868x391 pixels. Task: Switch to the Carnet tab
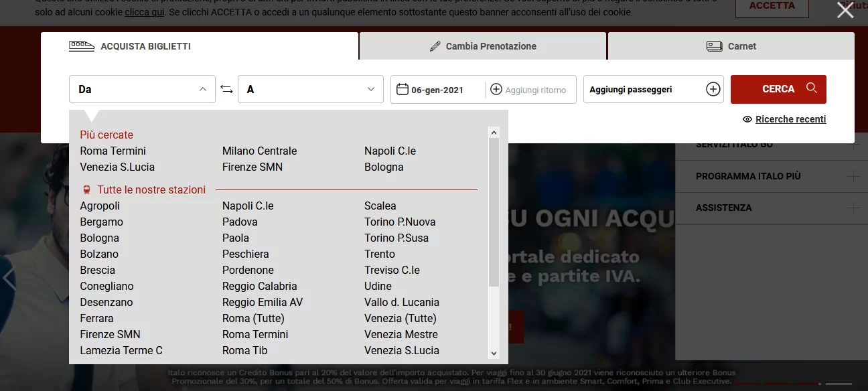[731, 46]
